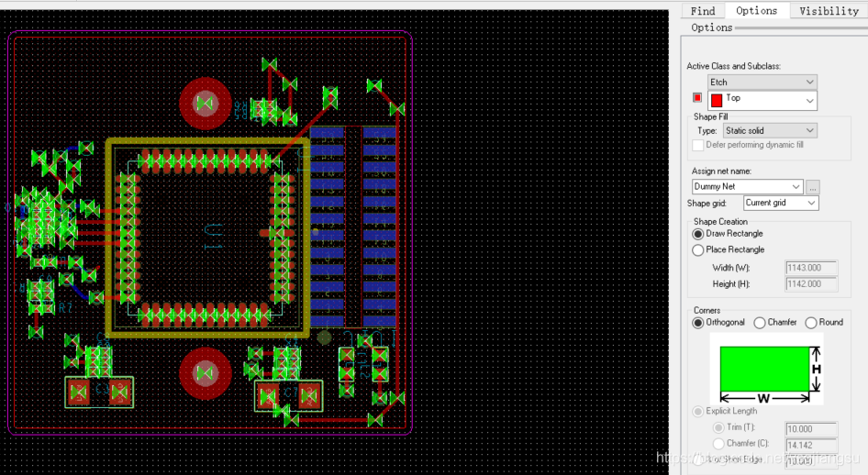Select the Draw Rectangle radio option
Image resolution: width=868 pixels, height=475 pixels.
coord(698,234)
